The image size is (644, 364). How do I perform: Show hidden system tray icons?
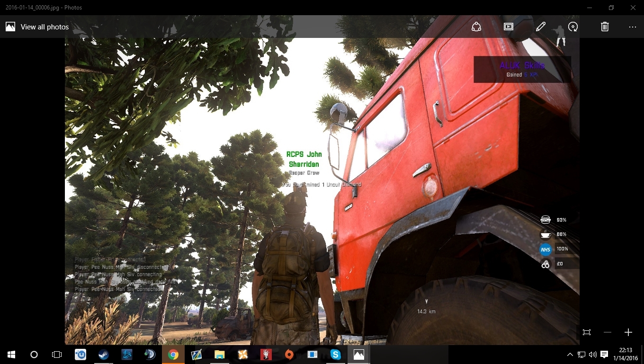(570, 355)
